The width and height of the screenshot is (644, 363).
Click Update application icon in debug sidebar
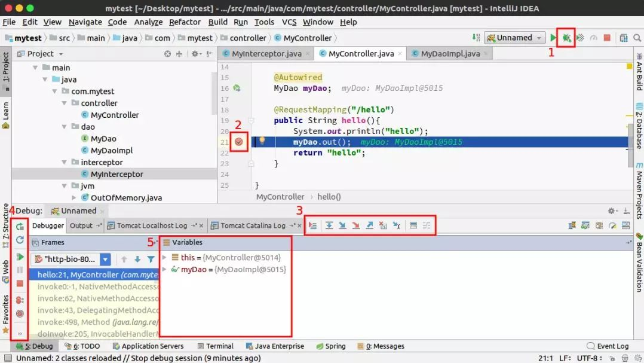pyautogui.click(x=20, y=240)
